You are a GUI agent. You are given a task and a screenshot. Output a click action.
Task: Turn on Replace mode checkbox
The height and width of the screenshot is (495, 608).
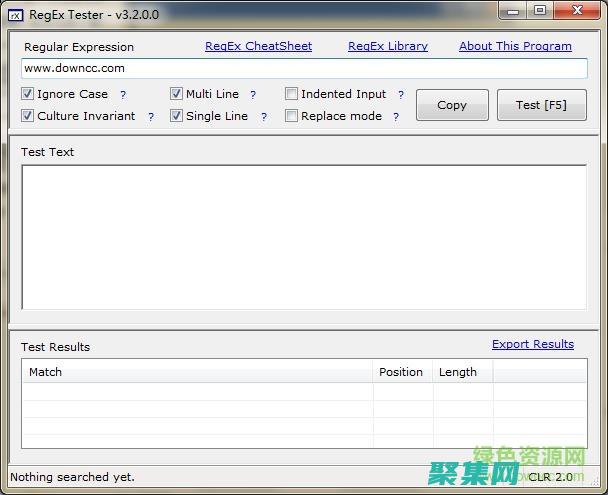click(292, 116)
